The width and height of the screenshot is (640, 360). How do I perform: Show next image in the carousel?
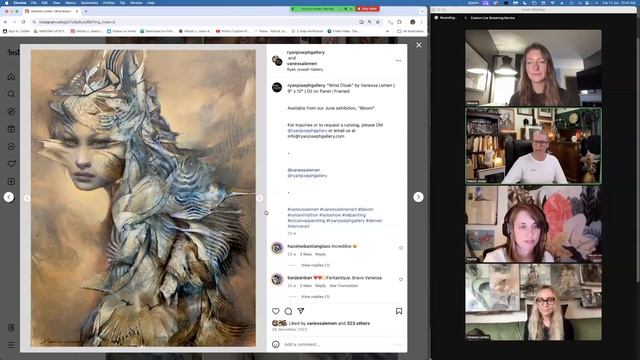[260, 198]
